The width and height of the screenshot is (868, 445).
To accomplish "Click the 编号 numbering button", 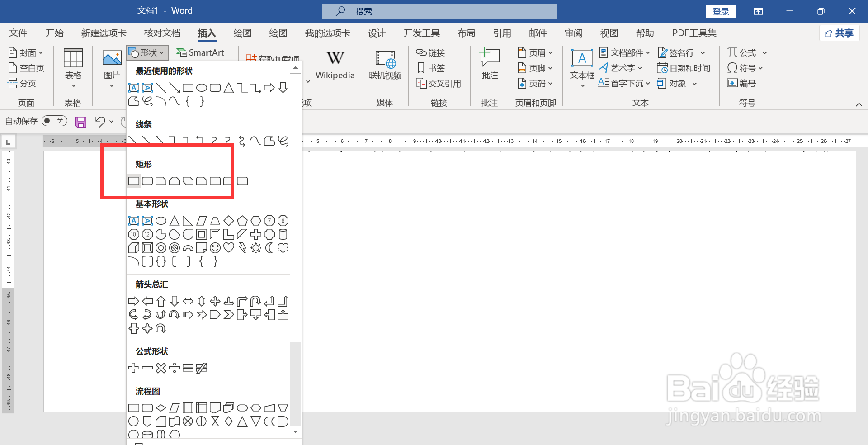I will point(741,84).
